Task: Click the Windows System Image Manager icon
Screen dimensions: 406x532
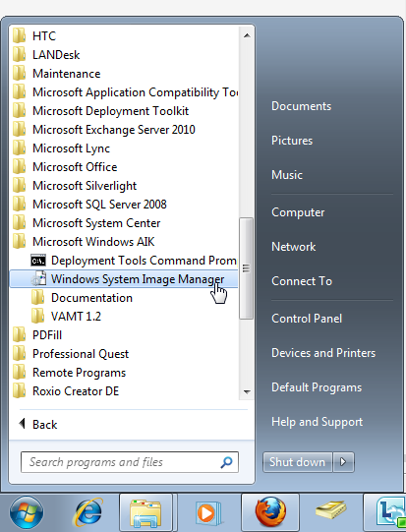Action: click(38, 278)
